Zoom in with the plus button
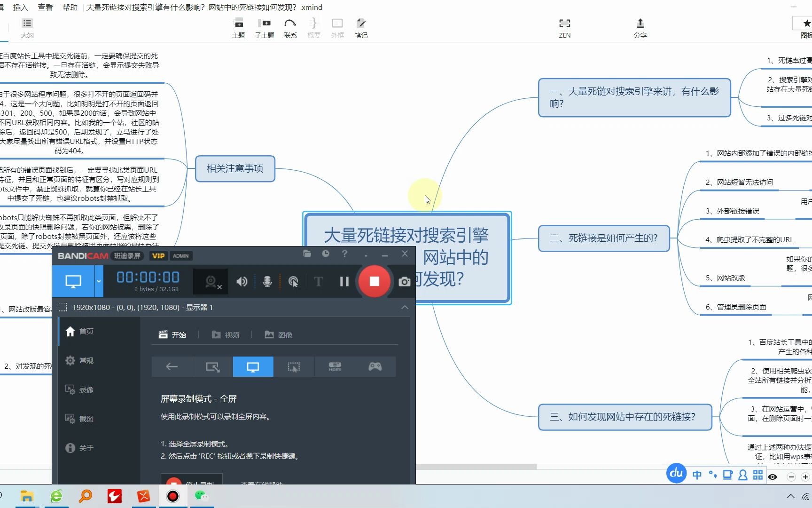 (805, 477)
